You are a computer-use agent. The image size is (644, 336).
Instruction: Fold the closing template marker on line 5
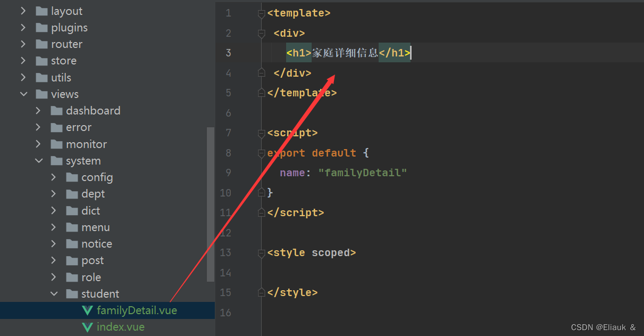(261, 93)
